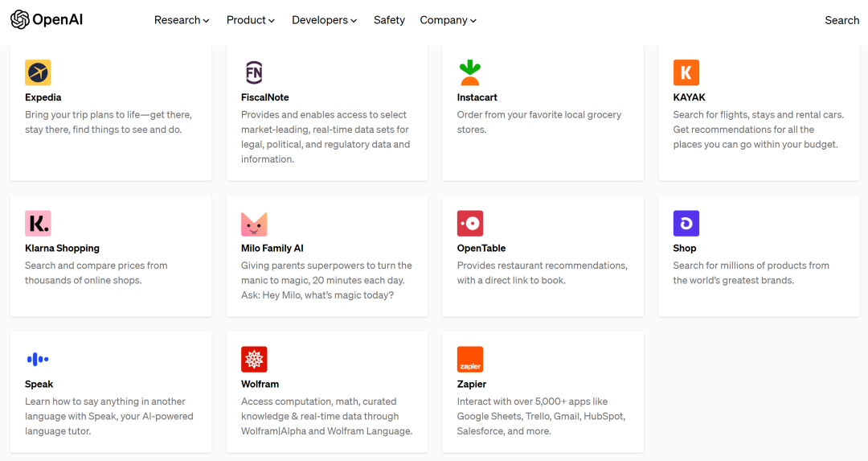The width and height of the screenshot is (868, 461).
Task: Expand the Company dropdown menu
Action: pos(448,20)
